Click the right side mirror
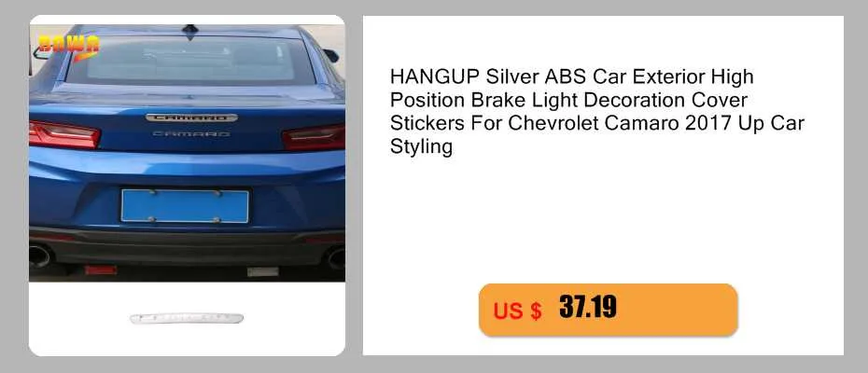This screenshot has width=868, height=373. 331,55
